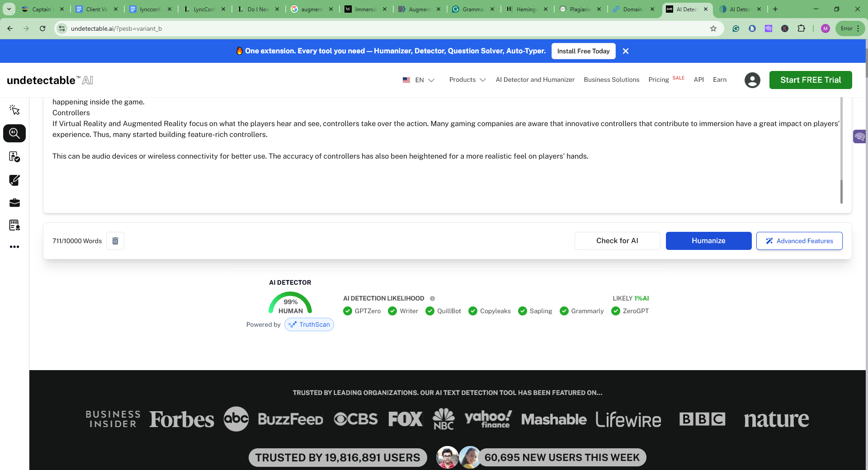Image resolution: width=868 pixels, height=470 pixels.
Task: Open the document check sidebar icon
Action: click(x=14, y=157)
